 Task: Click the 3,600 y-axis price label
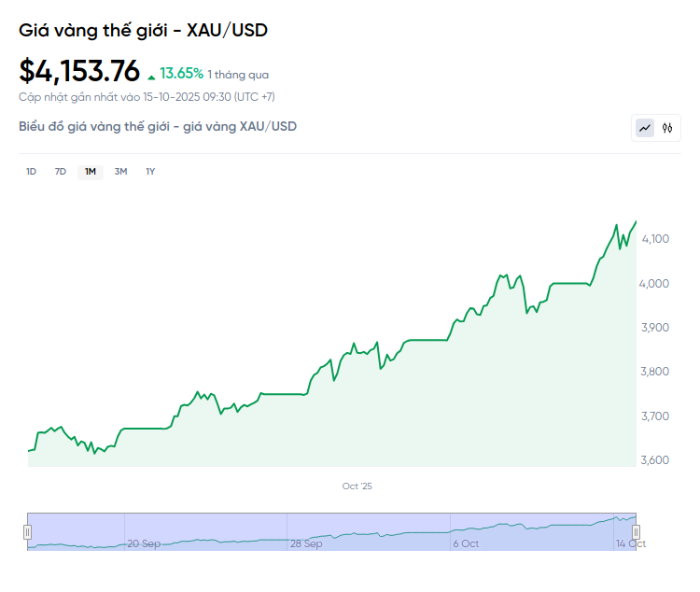pyautogui.click(x=657, y=460)
